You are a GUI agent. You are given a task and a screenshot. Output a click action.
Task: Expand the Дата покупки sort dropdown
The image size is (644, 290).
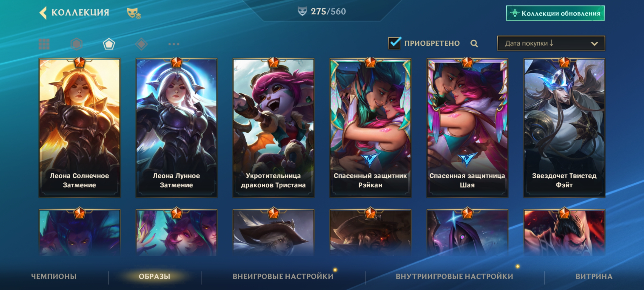point(551,43)
